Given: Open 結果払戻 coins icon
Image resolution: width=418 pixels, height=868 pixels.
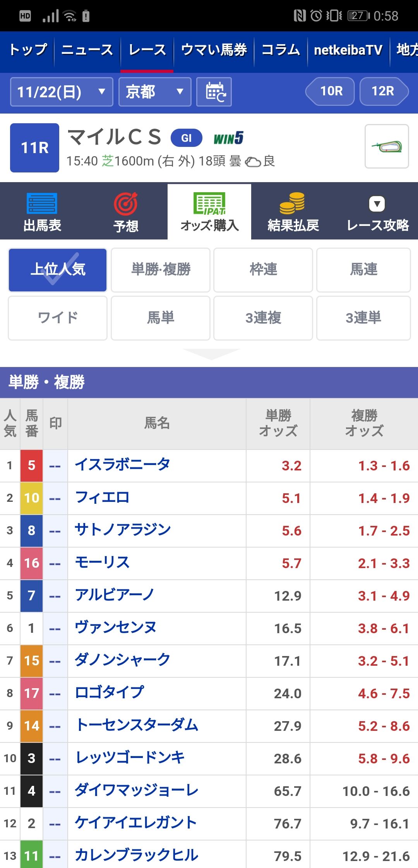Looking at the screenshot, I should click(293, 203).
